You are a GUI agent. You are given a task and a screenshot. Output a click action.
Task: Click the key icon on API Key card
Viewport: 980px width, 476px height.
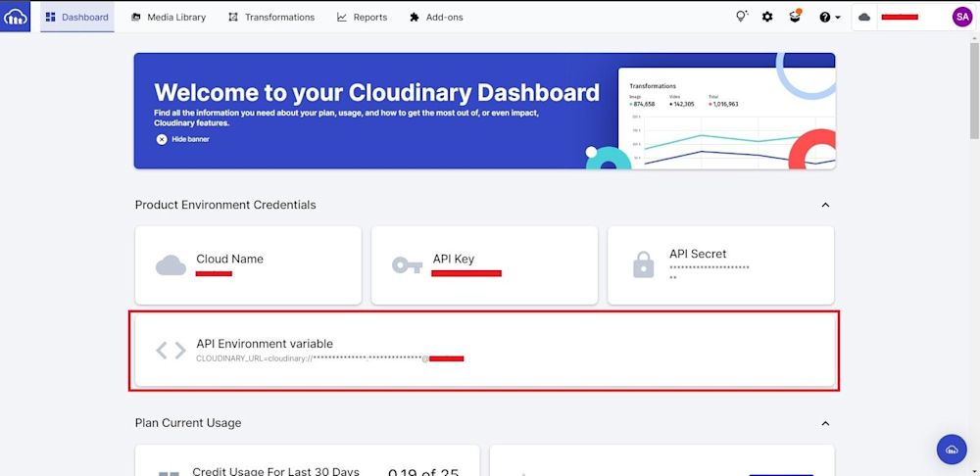(407, 264)
